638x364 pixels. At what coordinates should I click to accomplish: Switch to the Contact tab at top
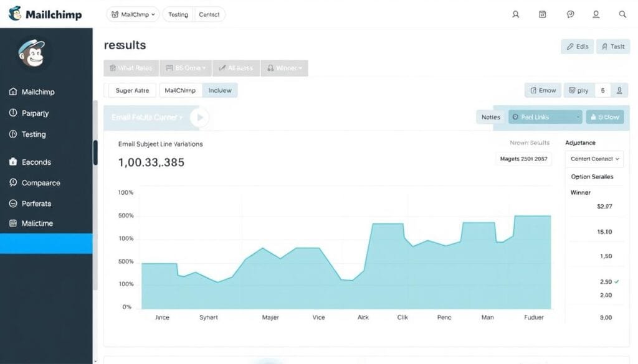tap(209, 14)
